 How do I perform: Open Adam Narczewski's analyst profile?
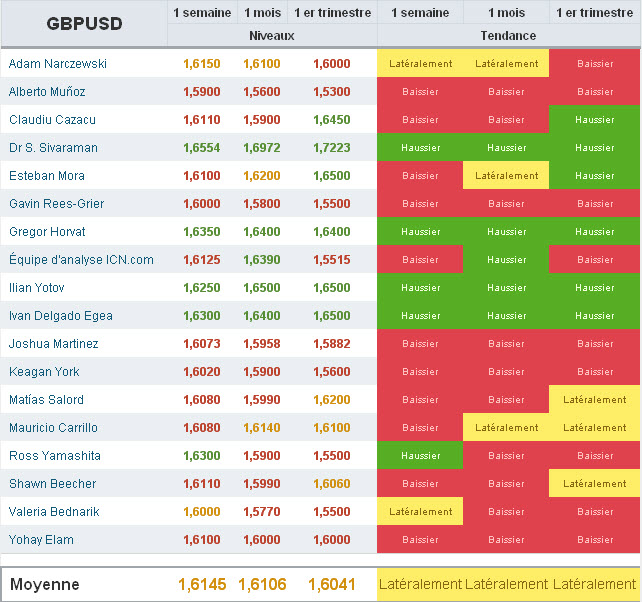tap(58, 63)
